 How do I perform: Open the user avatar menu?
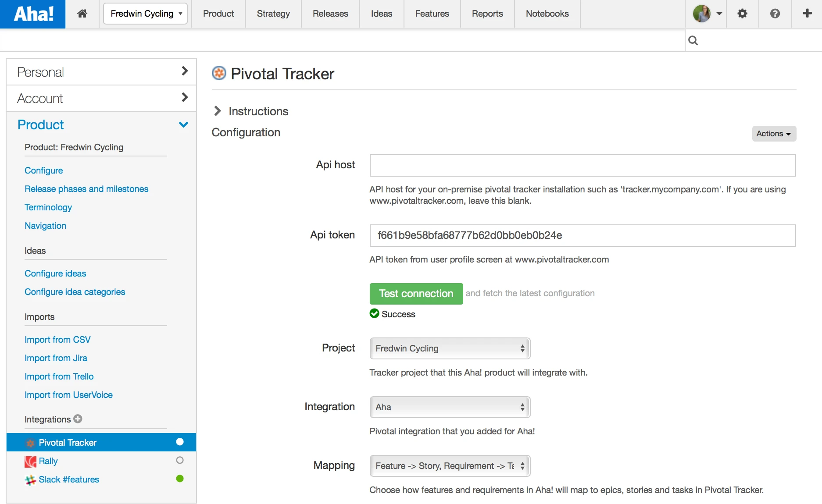click(x=707, y=14)
